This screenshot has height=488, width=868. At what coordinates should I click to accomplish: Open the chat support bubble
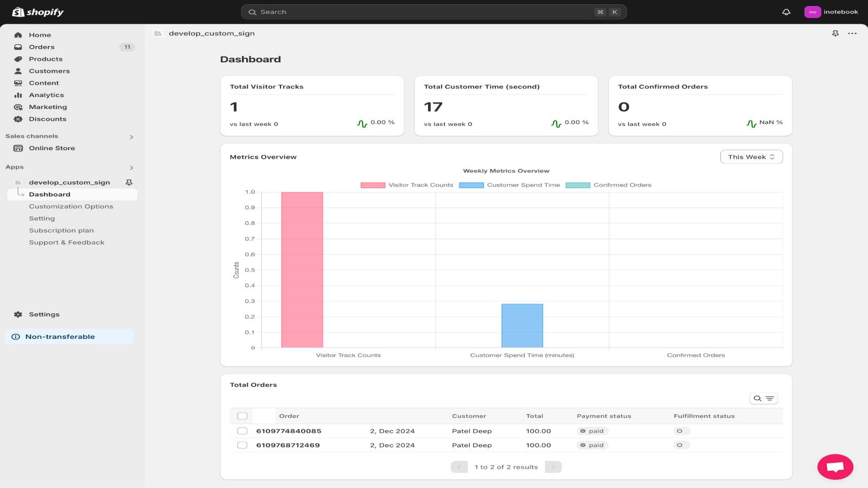[835, 467]
